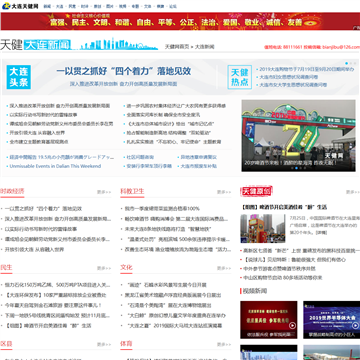Open the 民生 section heading
Viewport: 360px width, 360px height.
tap(6, 267)
